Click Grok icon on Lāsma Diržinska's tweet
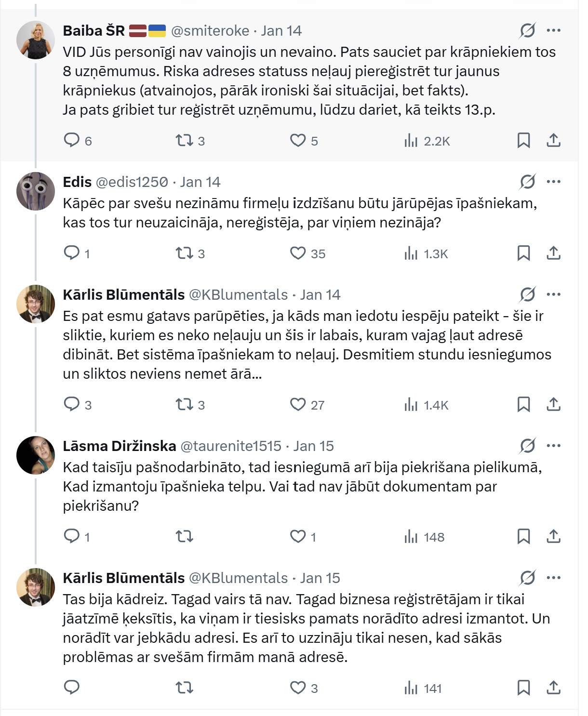Image resolution: width=588 pixels, height=716 pixels. click(x=527, y=446)
